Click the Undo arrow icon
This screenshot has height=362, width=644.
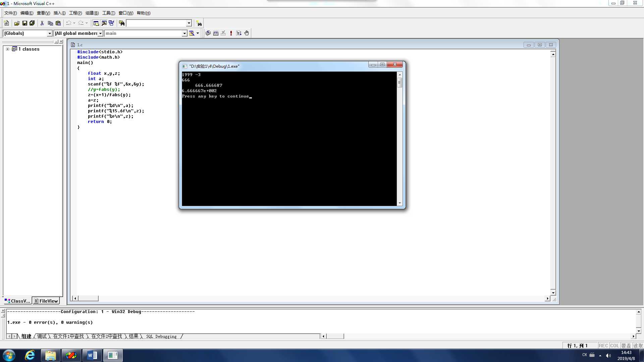tap(68, 23)
